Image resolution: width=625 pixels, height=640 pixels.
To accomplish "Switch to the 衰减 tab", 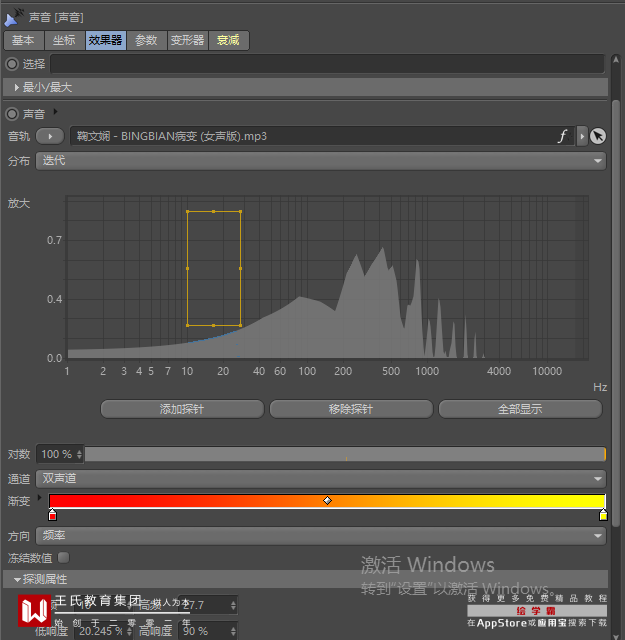I will [x=229, y=40].
